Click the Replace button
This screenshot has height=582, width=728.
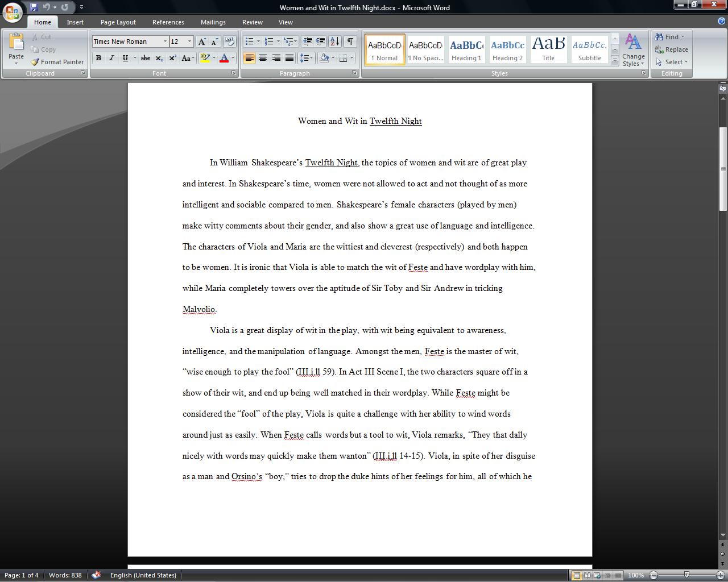671,49
